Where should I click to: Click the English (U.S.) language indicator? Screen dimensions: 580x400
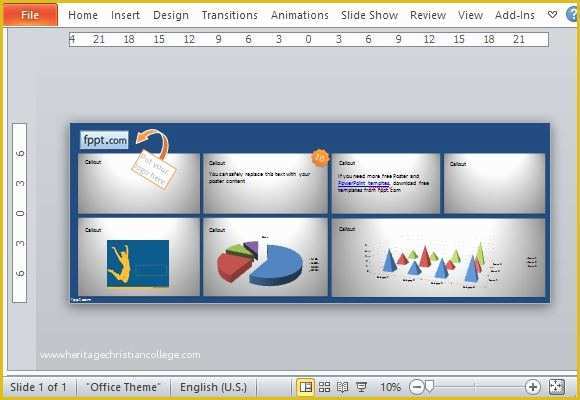[x=213, y=387]
